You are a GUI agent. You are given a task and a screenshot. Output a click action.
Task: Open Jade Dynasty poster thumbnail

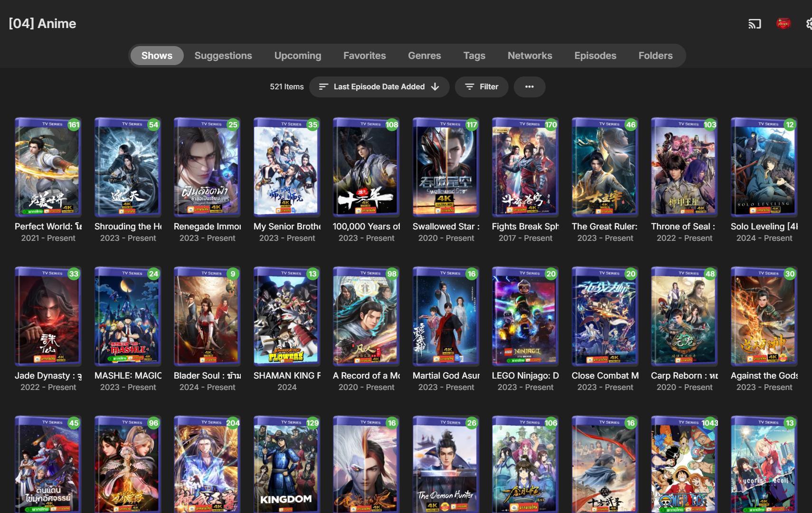(x=48, y=316)
